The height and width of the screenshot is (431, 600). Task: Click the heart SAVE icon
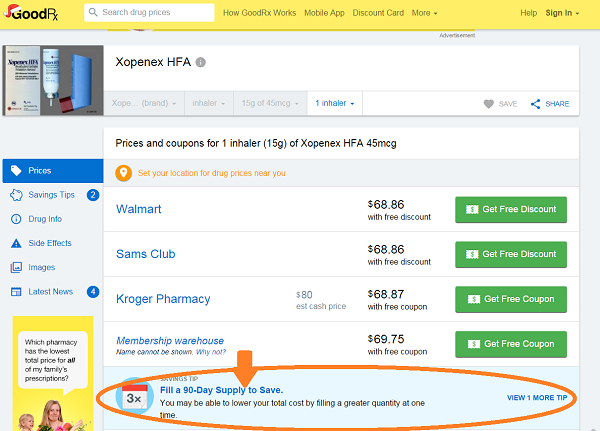(489, 104)
